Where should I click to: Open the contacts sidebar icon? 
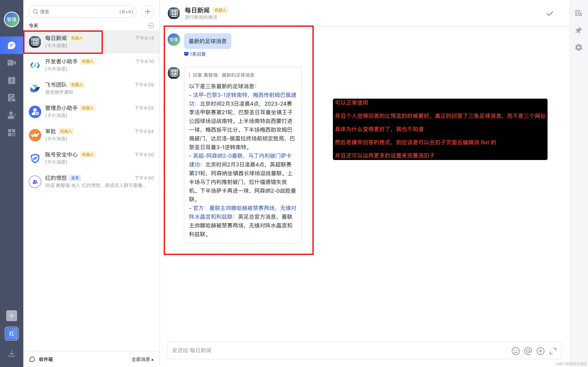click(11, 115)
